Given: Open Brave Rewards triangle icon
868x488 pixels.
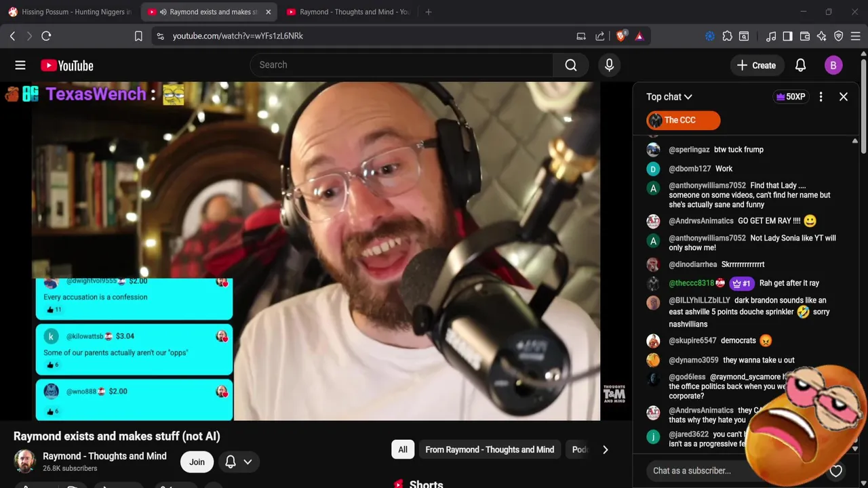Looking at the screenshot, I should pos(639,36).
